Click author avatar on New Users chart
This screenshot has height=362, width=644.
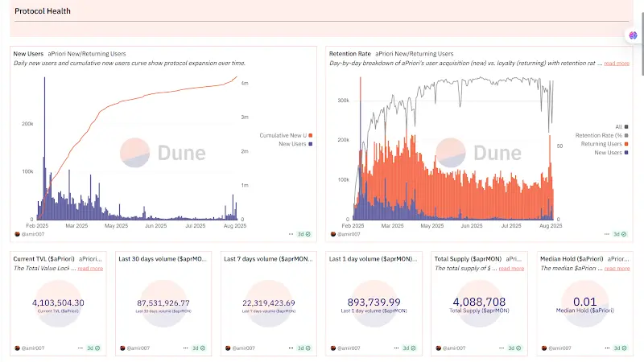pos(17,234)
